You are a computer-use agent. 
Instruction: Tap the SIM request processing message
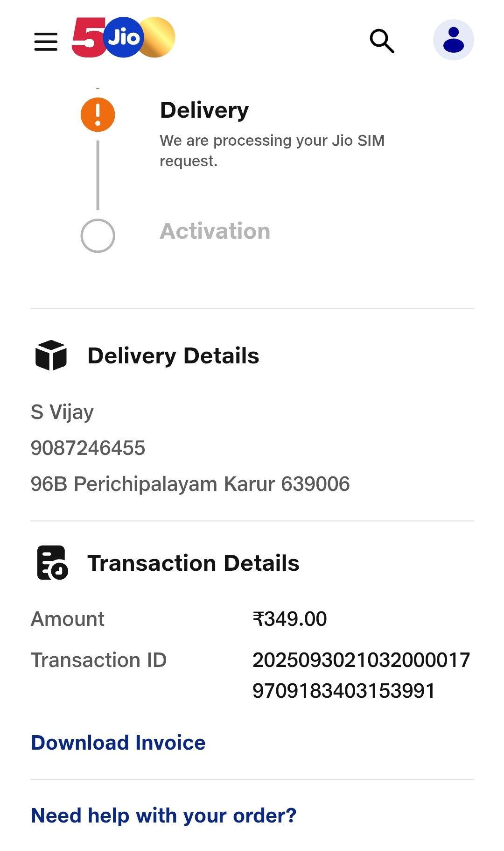tap(272, 150)
